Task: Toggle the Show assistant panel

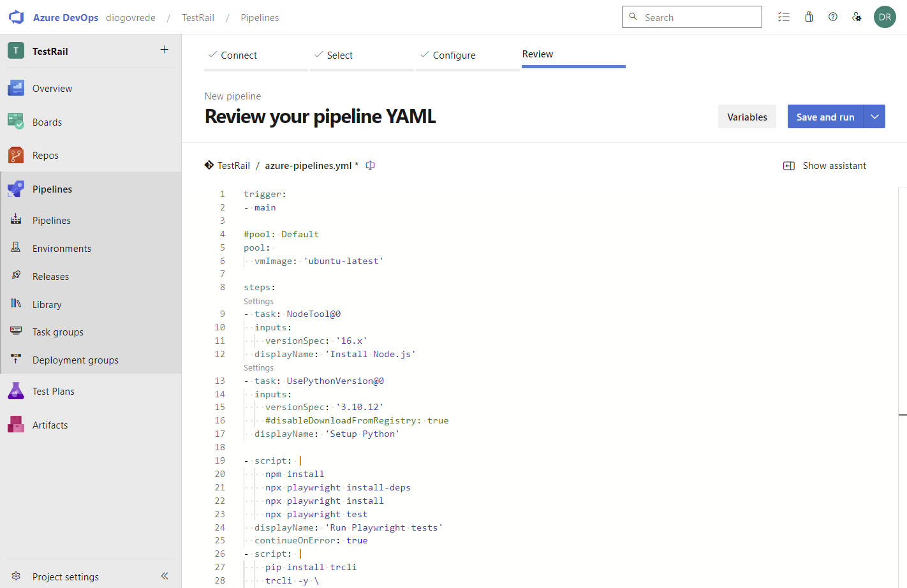Action: pyautogui.click(x=825, y=166)
